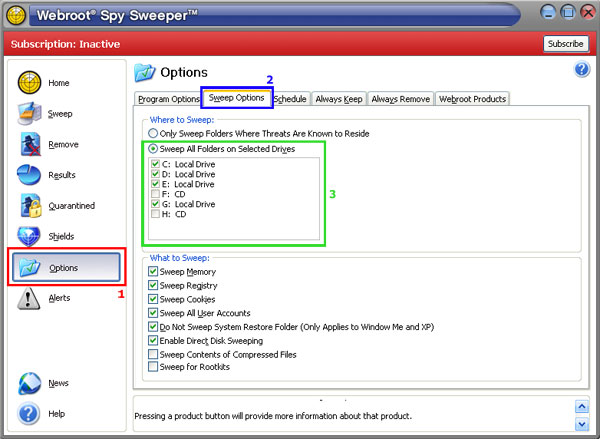Check the H: CD drive checkbox
This screenshot has height=439, width=600.
[155, 214]
